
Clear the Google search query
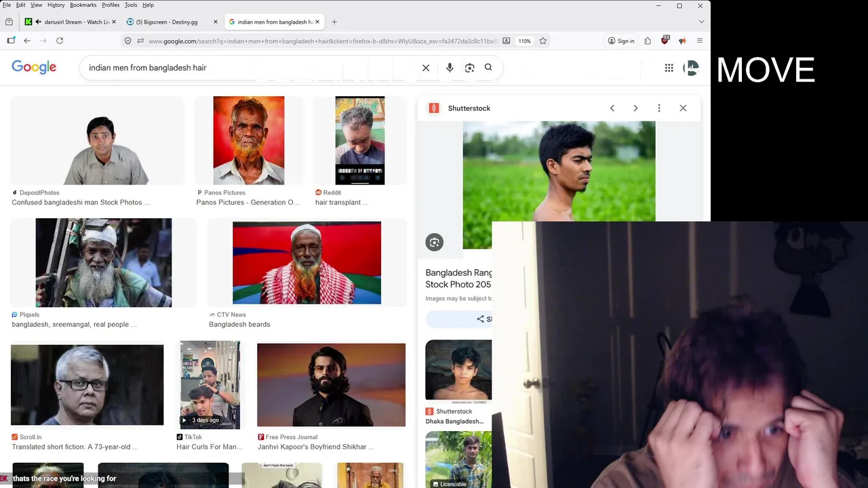coord(426,68)
